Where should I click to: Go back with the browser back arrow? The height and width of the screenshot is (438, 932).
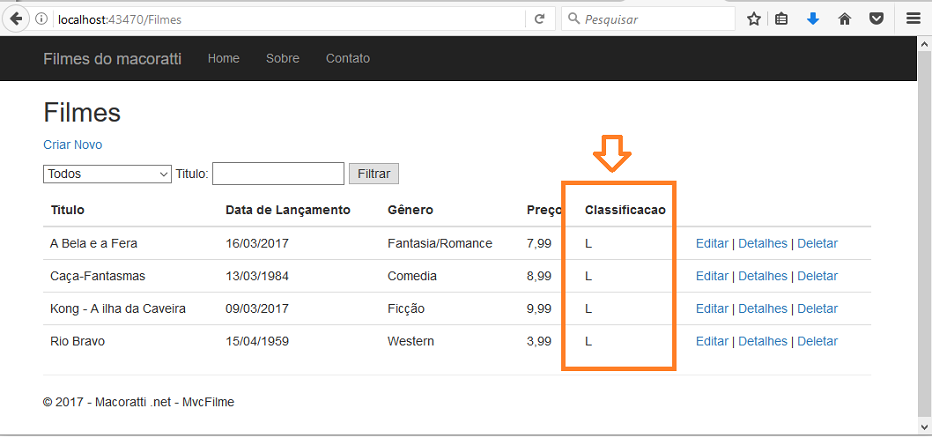coord(16,19)
